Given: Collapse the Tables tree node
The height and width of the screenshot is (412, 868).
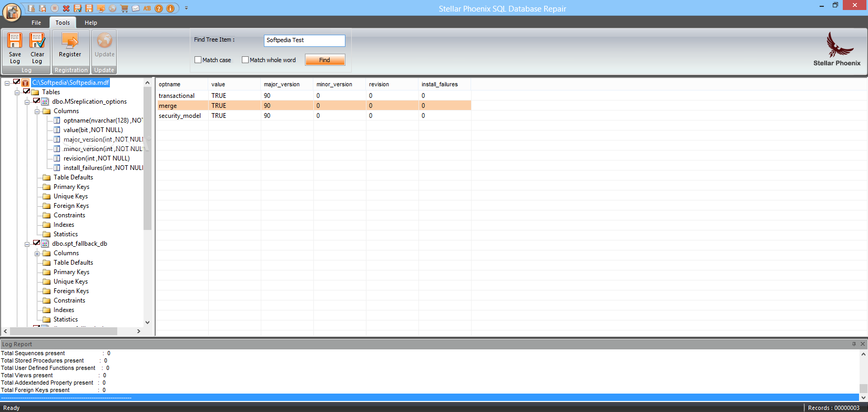Looking at the screenshot, I should (x=17, y=93).
